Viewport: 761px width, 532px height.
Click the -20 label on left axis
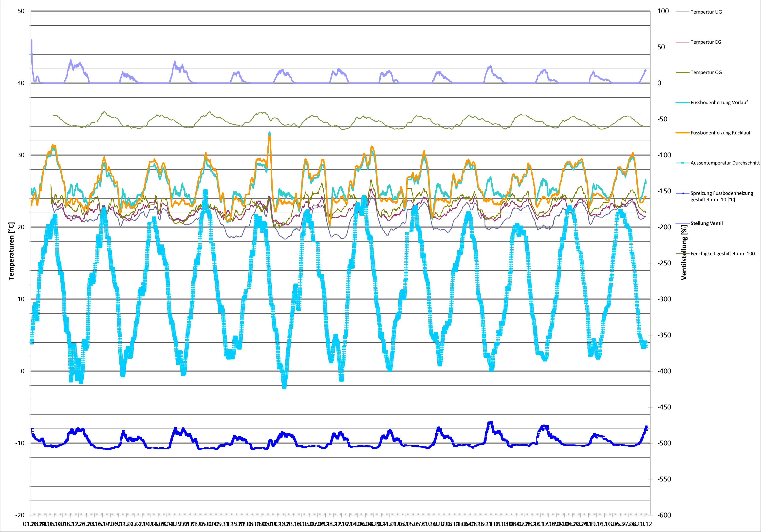pyautogui.click(x=20, y=515)
